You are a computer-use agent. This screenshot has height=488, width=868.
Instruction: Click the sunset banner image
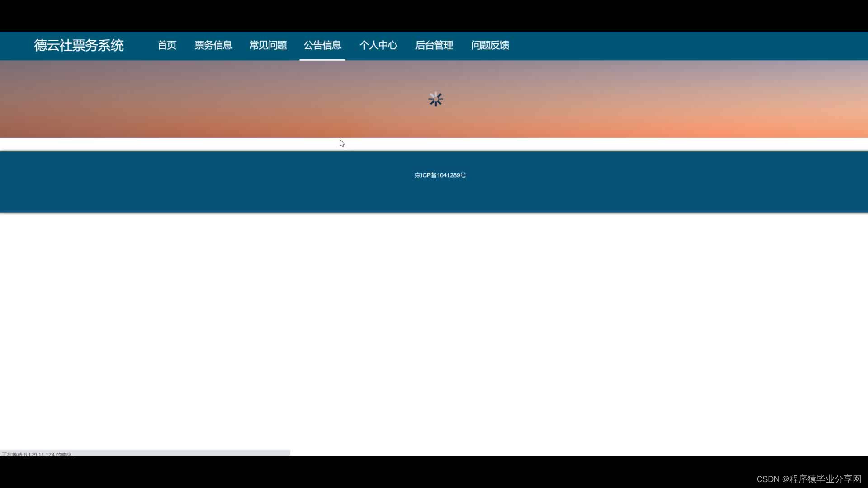(588, 99)
